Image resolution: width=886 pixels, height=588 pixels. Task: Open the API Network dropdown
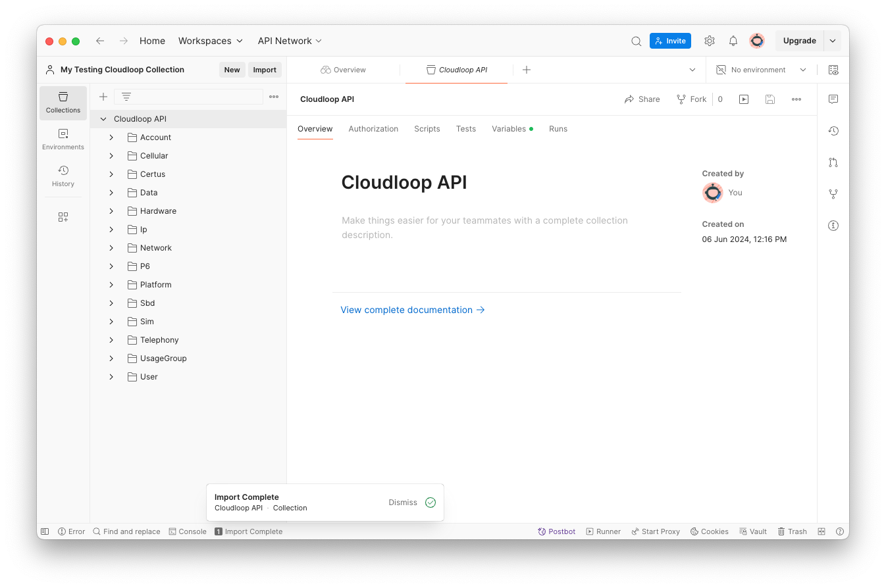290,41
